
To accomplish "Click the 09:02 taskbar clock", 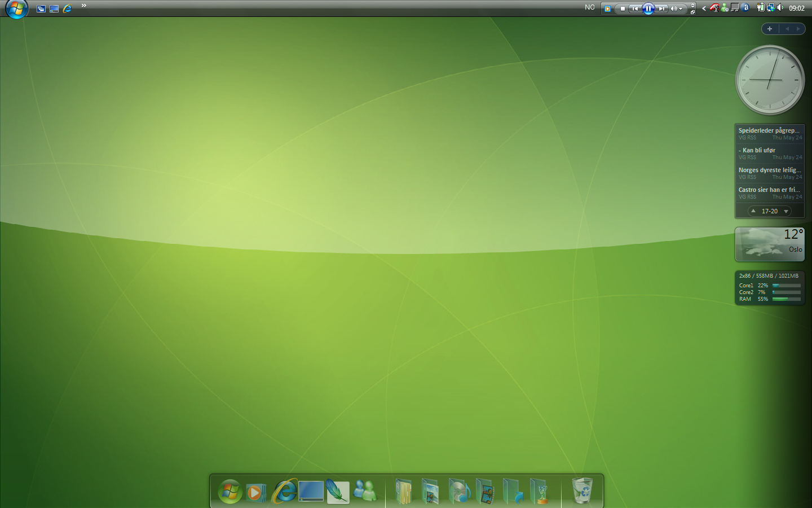I will pos(797,8).
